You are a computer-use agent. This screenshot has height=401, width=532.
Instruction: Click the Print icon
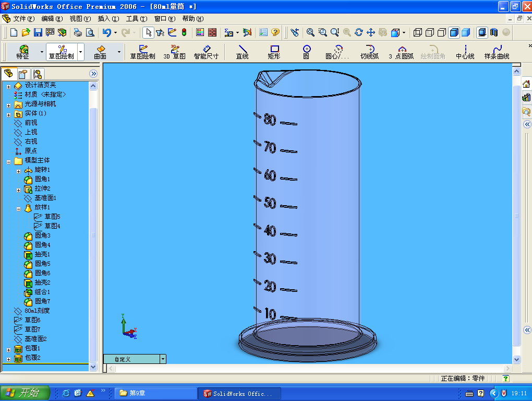click(x=78, y=32)
